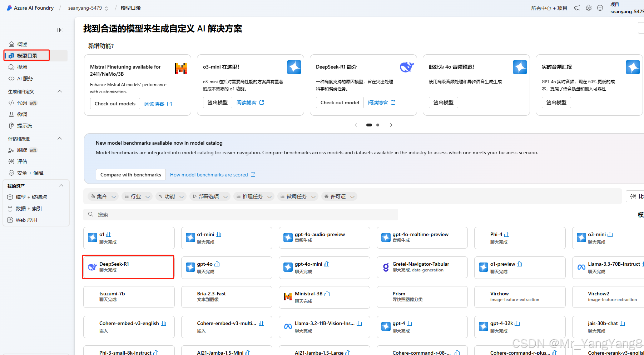Click the external link icon after 阅读博客 in o3-mini card
The height and width of the screenshot is (355, 644).
tap(262, 102)
